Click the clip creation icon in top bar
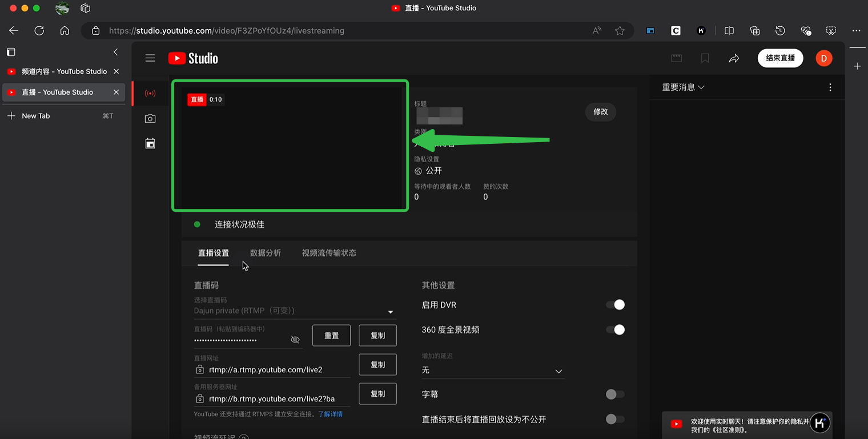Image resolution: width=868 pixels, height=439 pixels. (677, 58)
